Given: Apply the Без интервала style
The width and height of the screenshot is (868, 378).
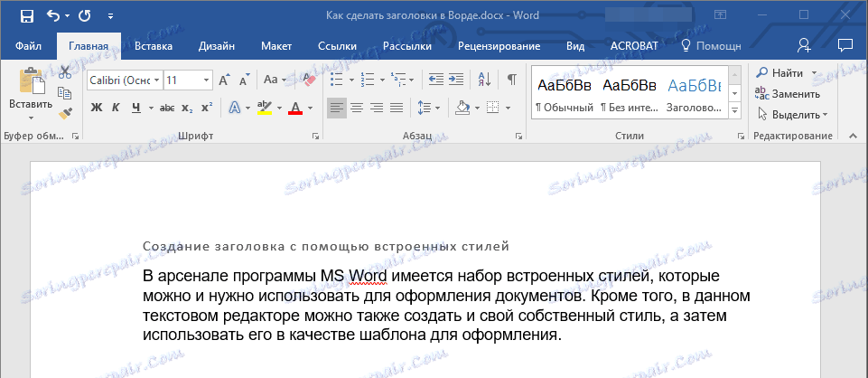Looking at the screenshot, I should [629, 93].
